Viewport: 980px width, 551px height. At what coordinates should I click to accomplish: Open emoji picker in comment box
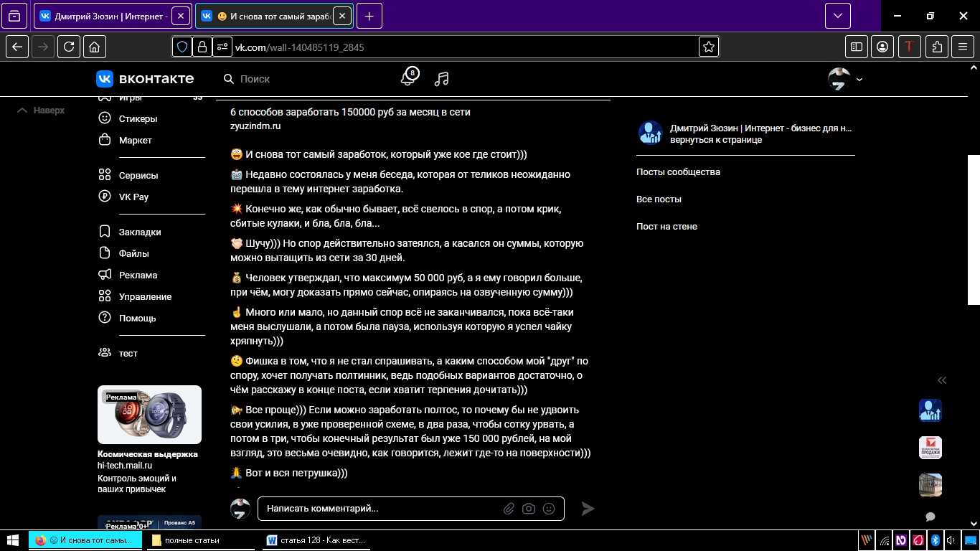click(549, 509)
